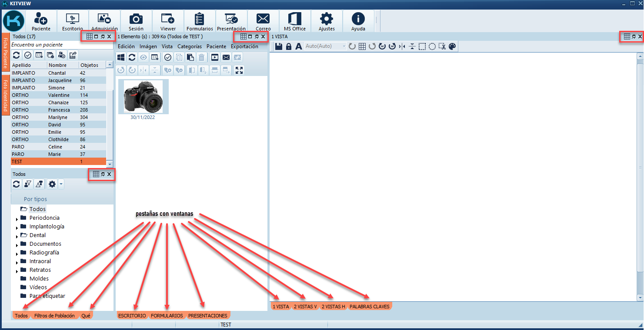This screenshot has width=644, height=330.
Task: Toggle pin on the patient list panel
Action: click(103, 37)
